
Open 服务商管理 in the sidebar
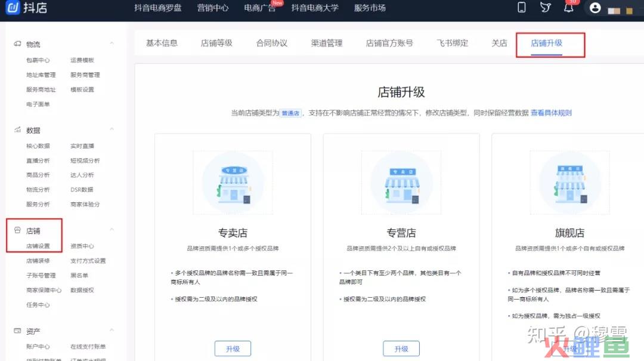[x=85, y=75]
